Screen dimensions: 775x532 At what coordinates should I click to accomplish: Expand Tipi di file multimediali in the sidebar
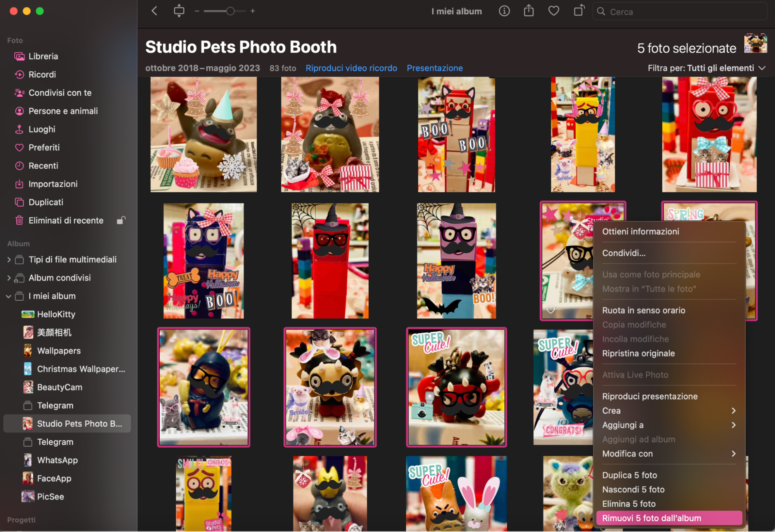(x=9, y=260)
